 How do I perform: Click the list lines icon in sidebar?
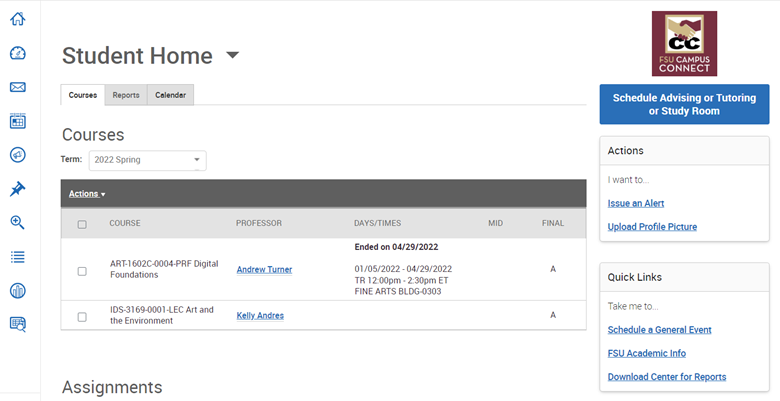click(17, 257)
